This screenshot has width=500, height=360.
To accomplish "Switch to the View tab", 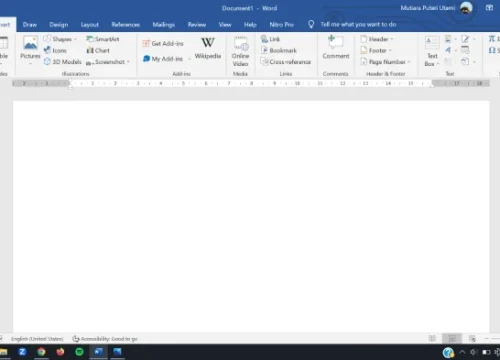I will 225,25.
